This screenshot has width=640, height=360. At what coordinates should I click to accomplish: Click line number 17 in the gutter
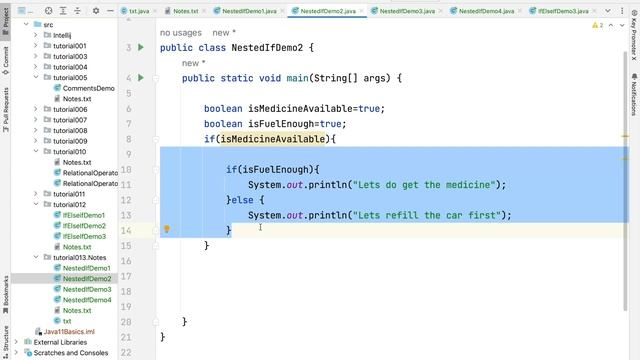[127, 276]
